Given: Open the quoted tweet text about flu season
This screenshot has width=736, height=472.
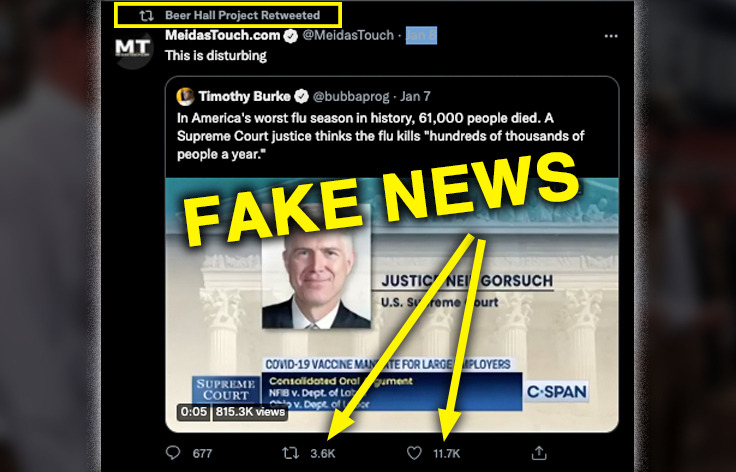Looking at the screenshot, I should [381, 136].
